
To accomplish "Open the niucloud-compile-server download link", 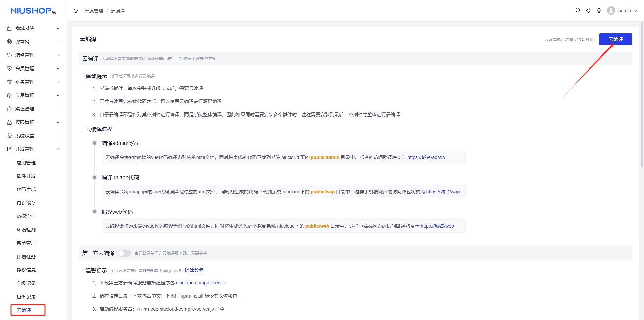I will pos(201,283).
